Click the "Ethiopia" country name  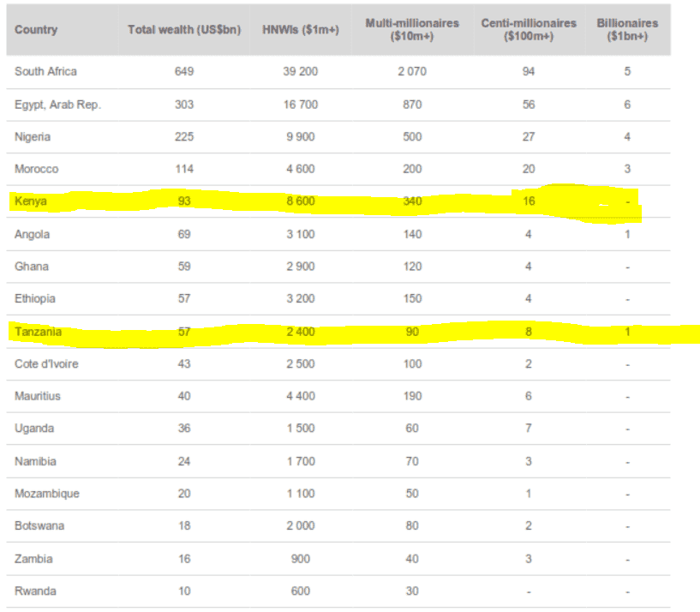(35, 298)
